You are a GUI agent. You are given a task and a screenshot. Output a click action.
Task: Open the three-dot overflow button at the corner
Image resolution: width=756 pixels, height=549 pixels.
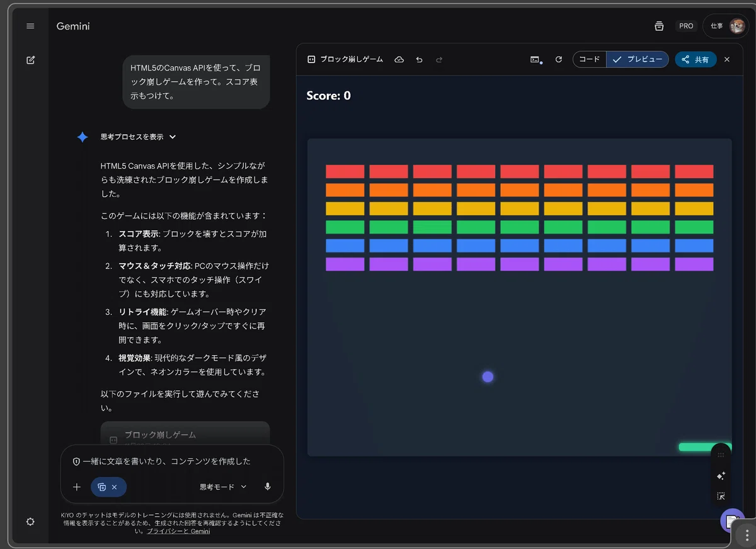(747, 536)
